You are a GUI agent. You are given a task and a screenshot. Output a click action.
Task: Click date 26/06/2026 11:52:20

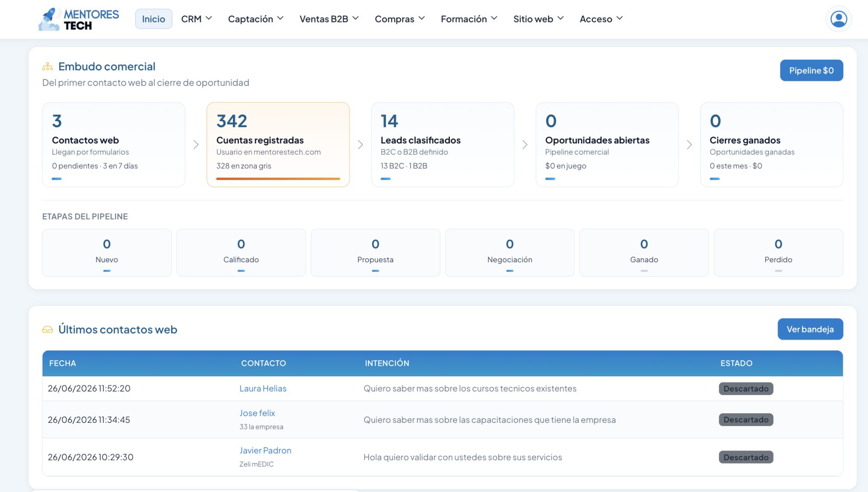point(89,388)
